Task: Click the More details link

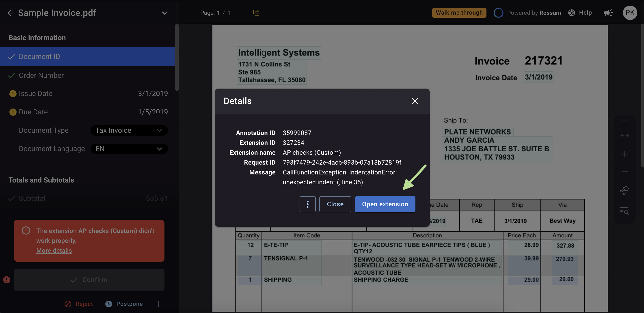Action: click(54, 250)
